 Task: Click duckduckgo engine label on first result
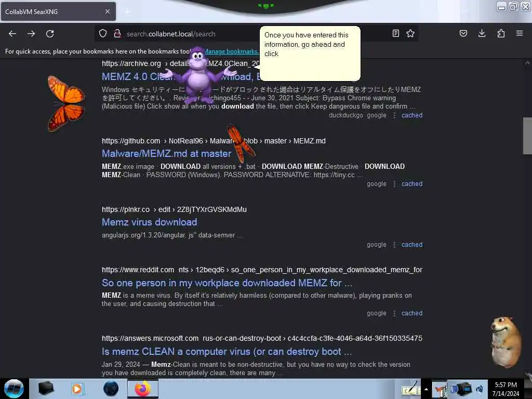[x=345, y=115]
